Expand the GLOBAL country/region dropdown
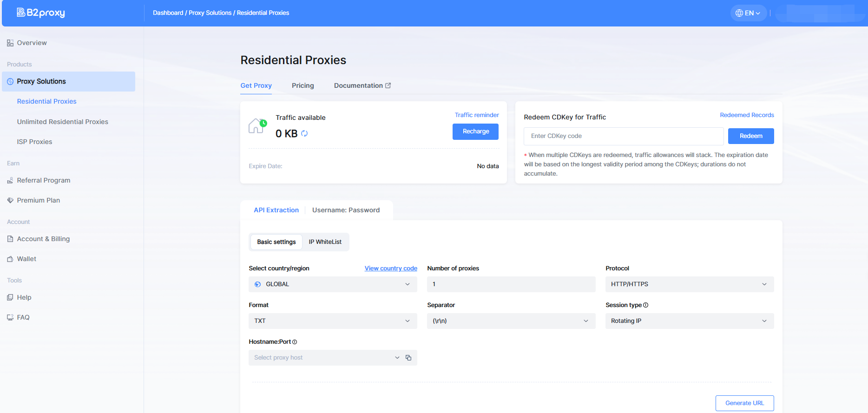Image resolution: width=868 pixels, height=413 pixels. click(332, 284)
